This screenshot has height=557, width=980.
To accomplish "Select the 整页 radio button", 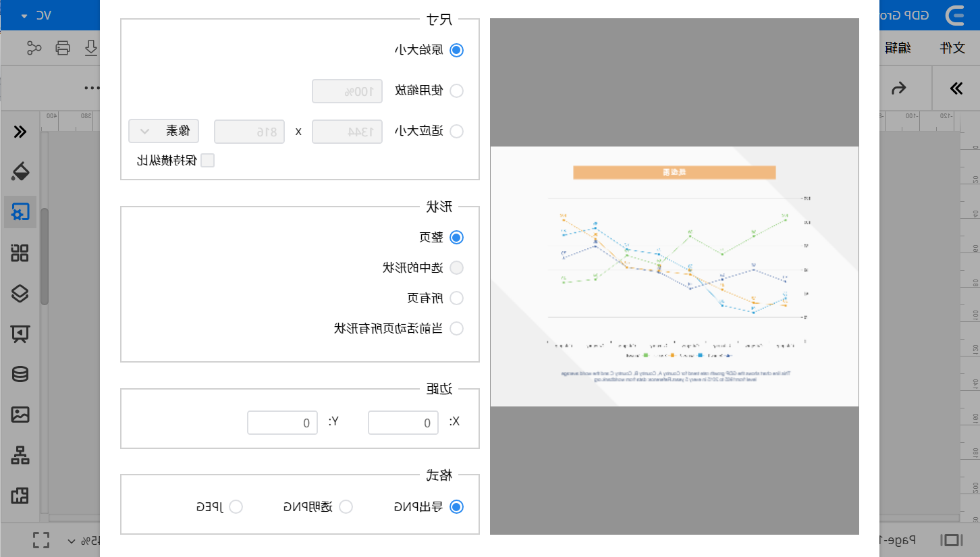I will coord(457,238).
